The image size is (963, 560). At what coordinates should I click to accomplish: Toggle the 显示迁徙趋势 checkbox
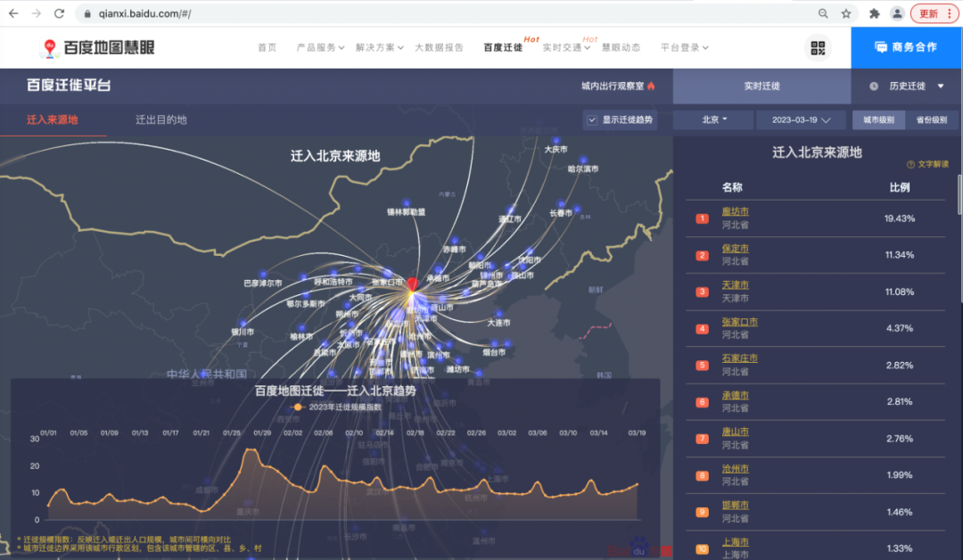[x=592, y=120]
